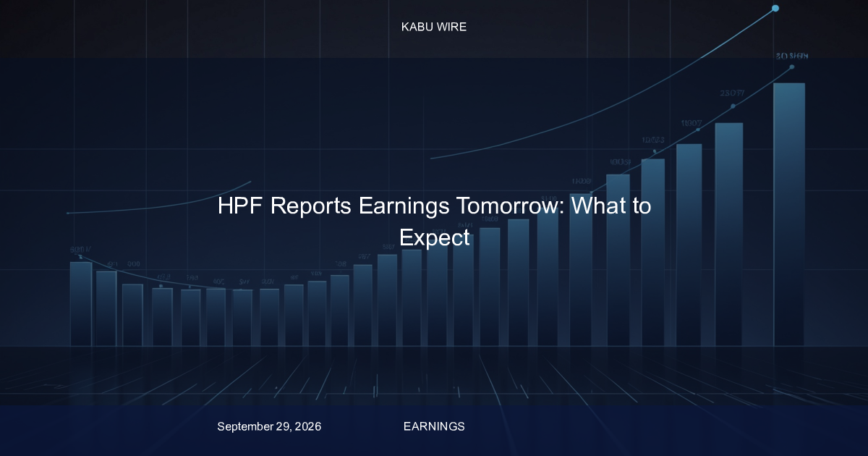
Task: Click the KABU WIRE site name
Action: (434, 27)
